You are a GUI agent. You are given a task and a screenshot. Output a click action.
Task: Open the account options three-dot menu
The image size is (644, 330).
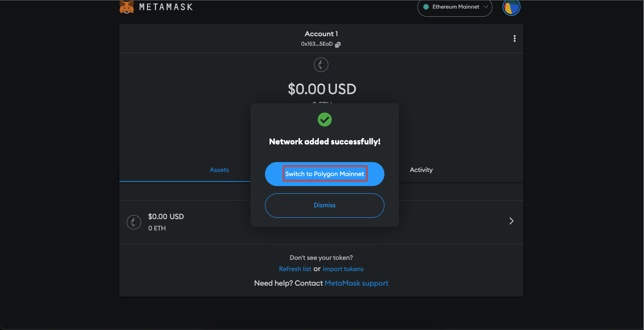(515, 38)
